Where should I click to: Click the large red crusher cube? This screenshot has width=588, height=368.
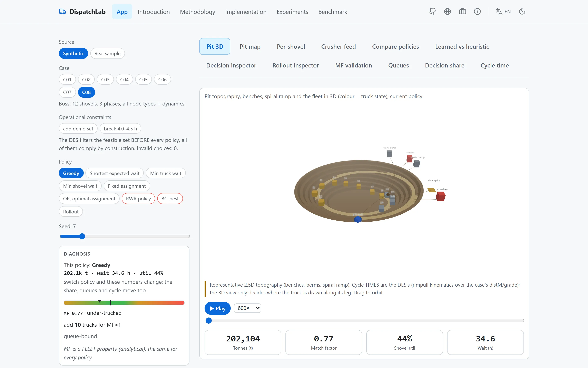tap(441, 196)
